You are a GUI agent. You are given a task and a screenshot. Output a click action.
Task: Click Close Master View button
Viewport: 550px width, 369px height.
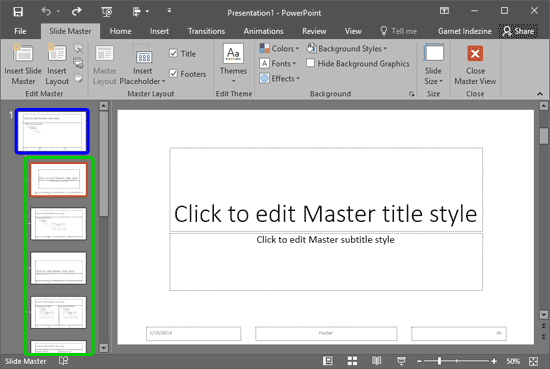pyautogui.click(x=475, y=64)
